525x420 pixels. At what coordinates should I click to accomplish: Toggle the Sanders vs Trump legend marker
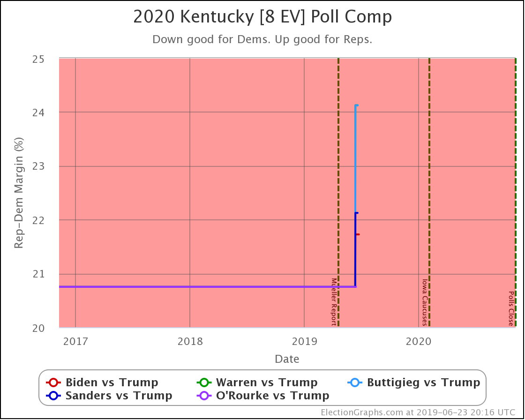[53, 396]
